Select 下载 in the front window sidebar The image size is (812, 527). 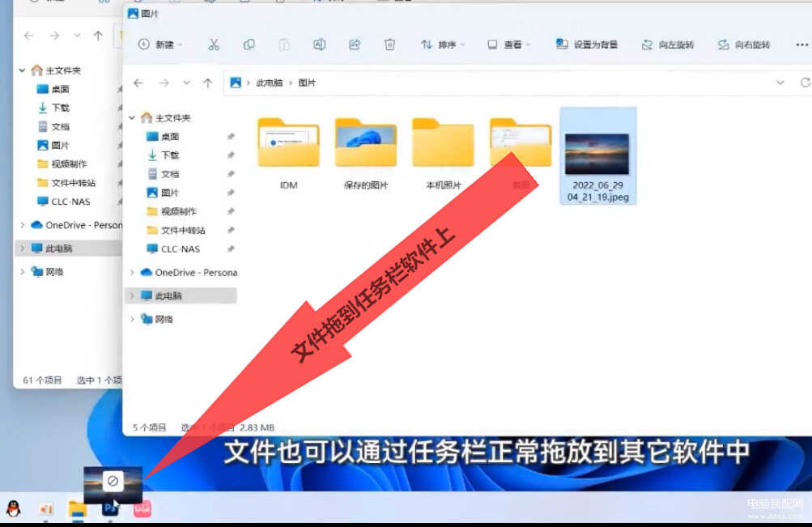point(169,155)
